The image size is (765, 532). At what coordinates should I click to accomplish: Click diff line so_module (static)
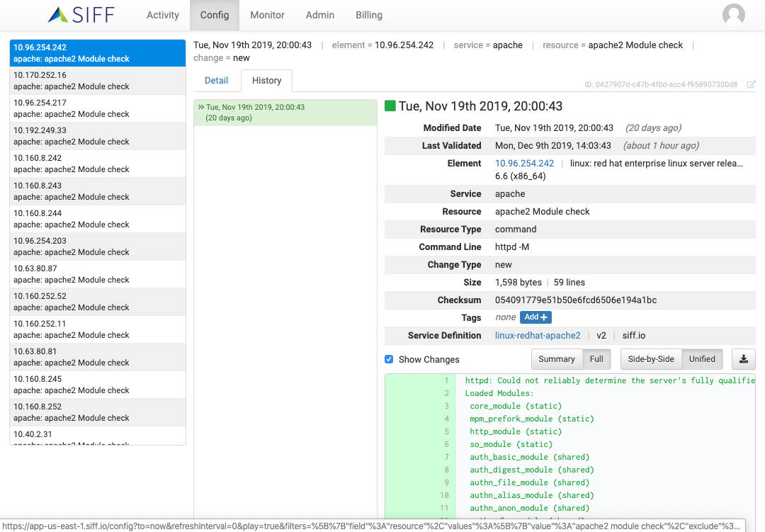[x=511, y=444]
